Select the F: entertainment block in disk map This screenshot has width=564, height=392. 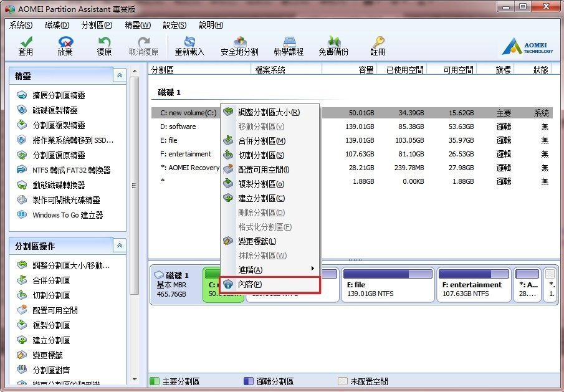point(474,285)
